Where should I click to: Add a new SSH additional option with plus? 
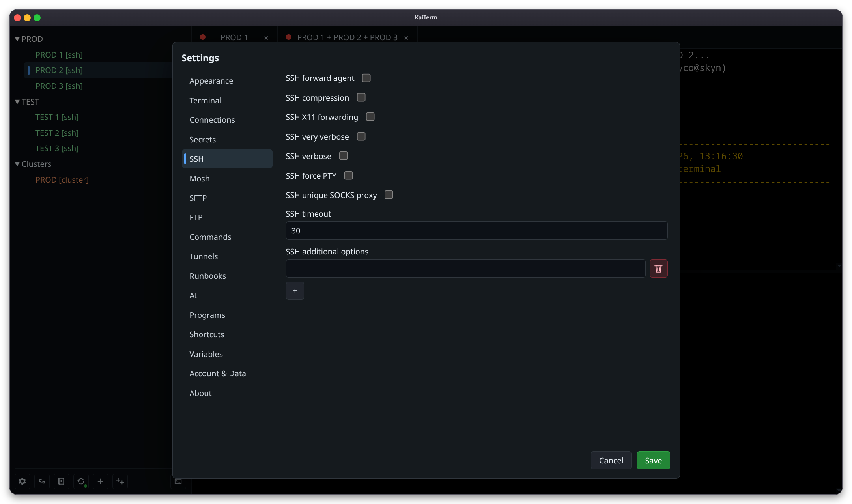(x=295, y=291)
